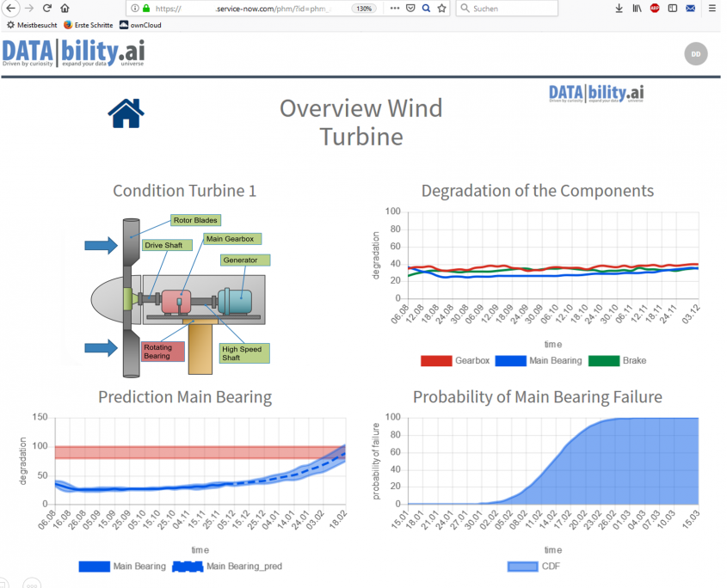Viewport: 727px width, 588px height.
Task: Open the DD user avatar menu
Action: click(x=695, y=54)
